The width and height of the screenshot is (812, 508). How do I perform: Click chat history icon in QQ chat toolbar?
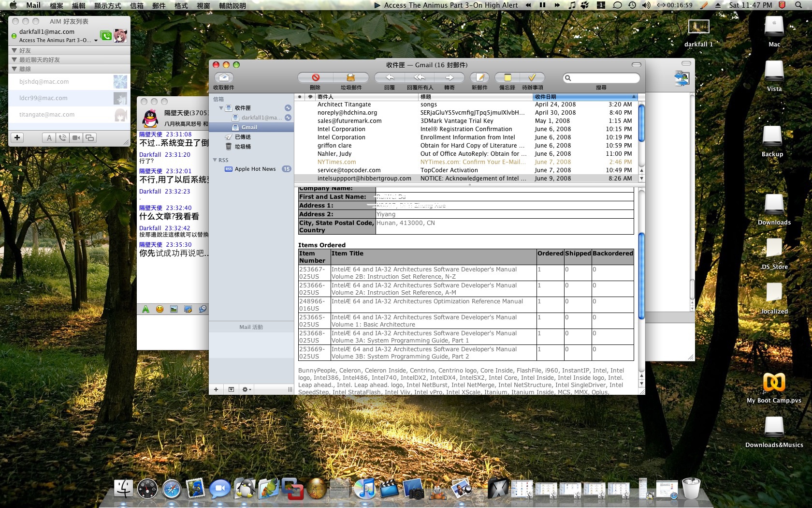point(203,309)
